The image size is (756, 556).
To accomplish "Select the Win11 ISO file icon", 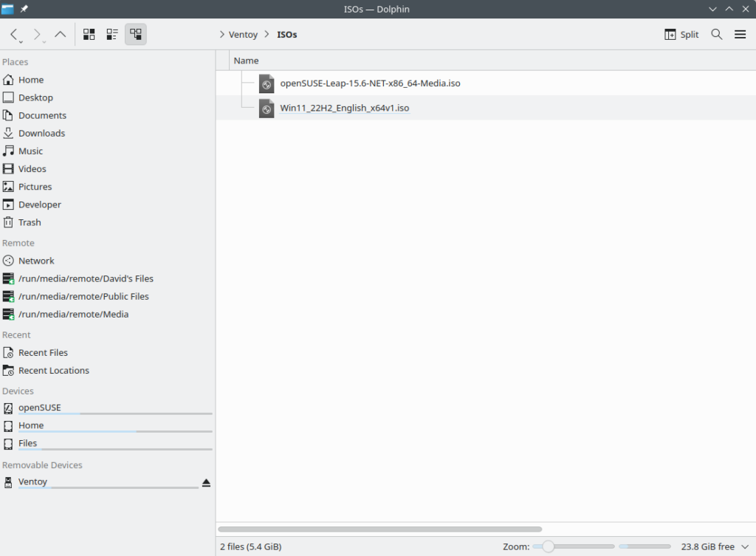I will (267, 108).
